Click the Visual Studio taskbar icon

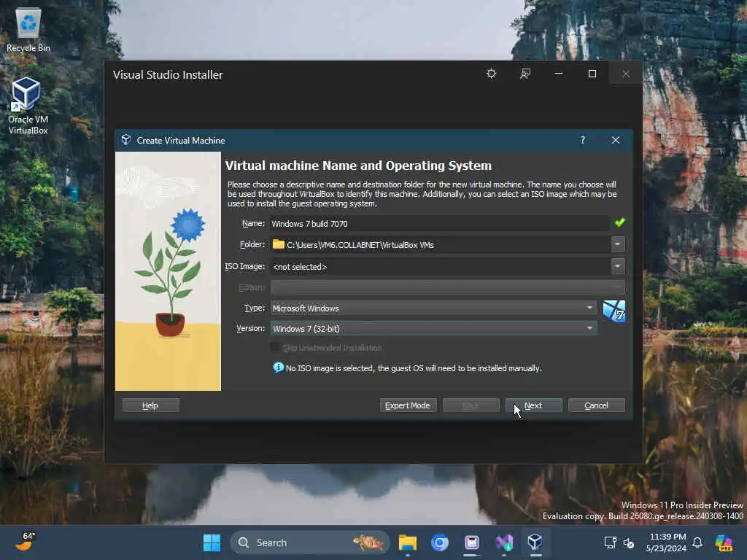(503, 542)
